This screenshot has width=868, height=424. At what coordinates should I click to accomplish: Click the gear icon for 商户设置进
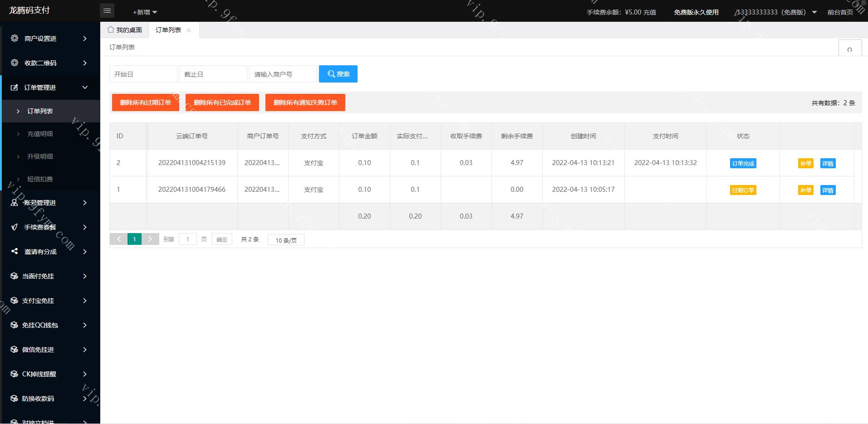15,39
